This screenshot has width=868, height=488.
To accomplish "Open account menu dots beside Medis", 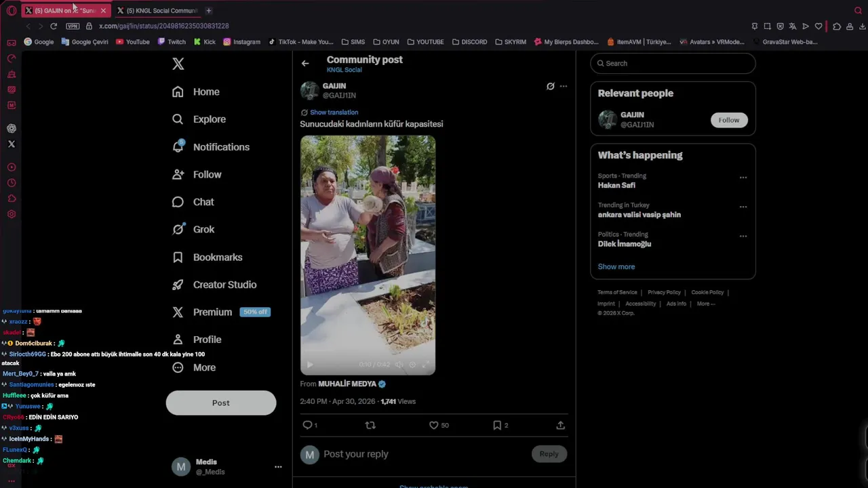I will pos(278,467).
